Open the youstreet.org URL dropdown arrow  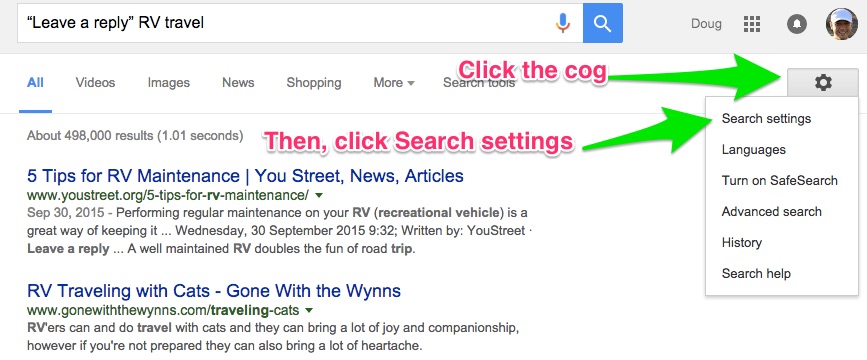pos(318,195)
